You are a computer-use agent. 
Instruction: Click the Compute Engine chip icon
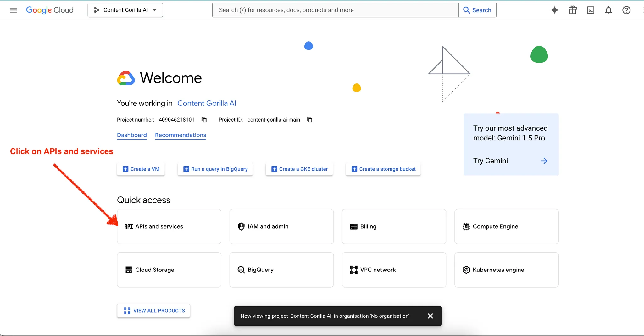(466, 226)
